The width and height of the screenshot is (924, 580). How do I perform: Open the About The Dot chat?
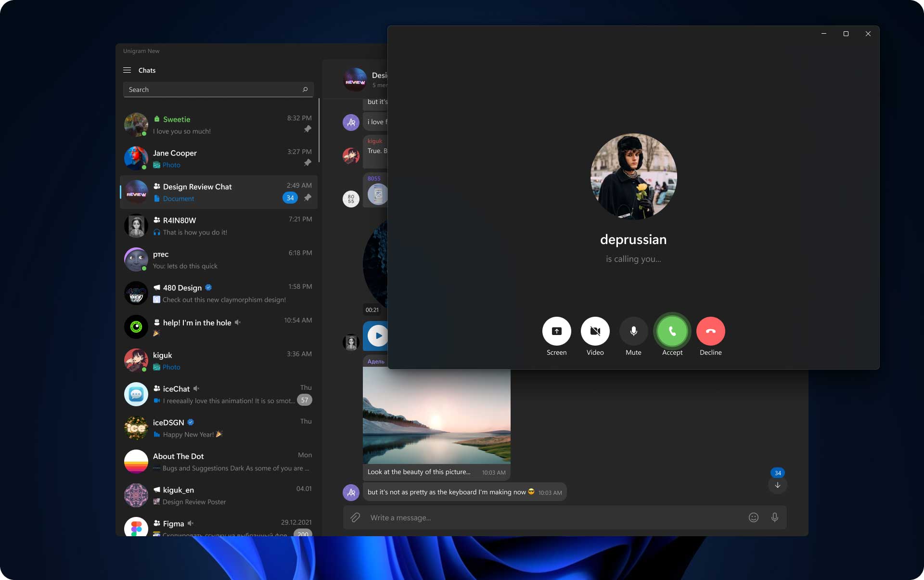point(218,462)
